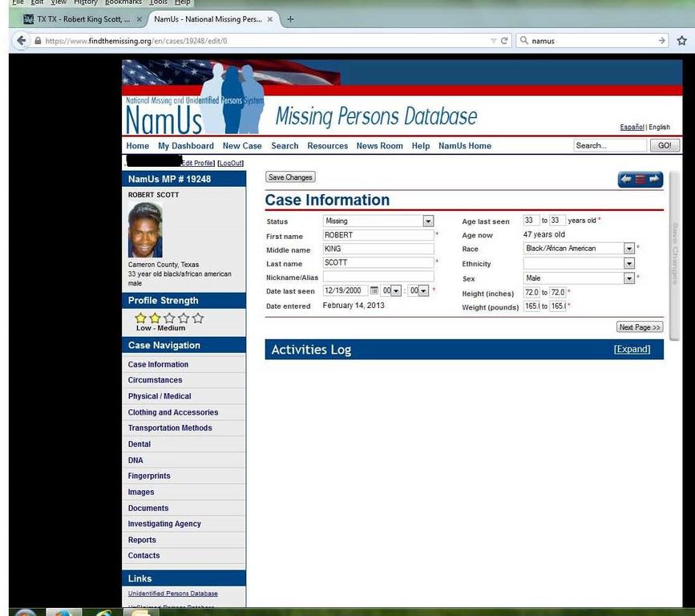Image resolution: width=695 pixels, height=616 pixels.
Task: Open the My Dashboard menu item
Action: (186, 146)
